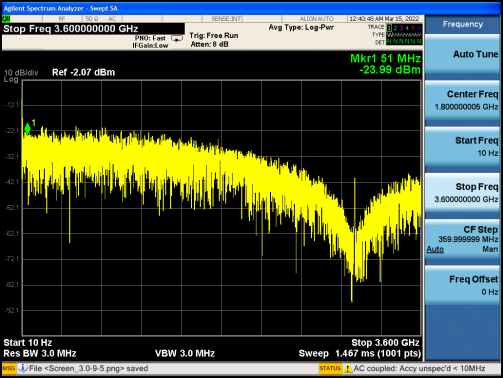The width and height of the screenshot is (503, 378).
Task: Click the orange MSG indicator
Action: [x=9, y=368]
